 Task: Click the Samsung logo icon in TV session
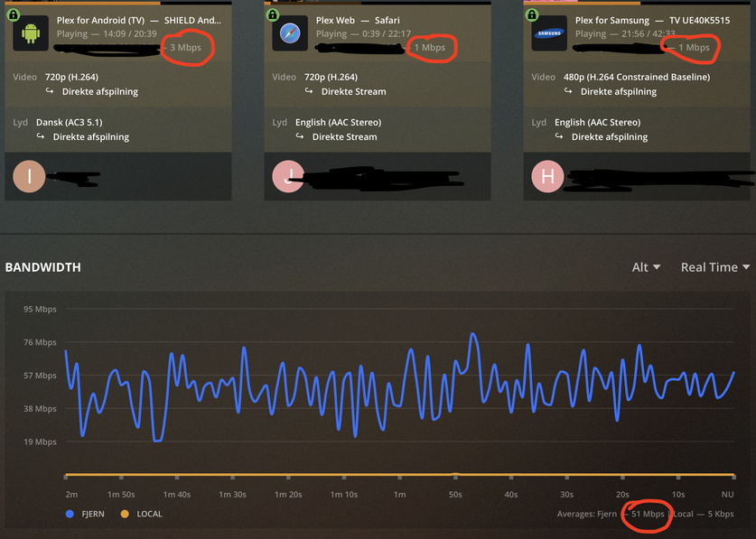[x=549, y=33]
